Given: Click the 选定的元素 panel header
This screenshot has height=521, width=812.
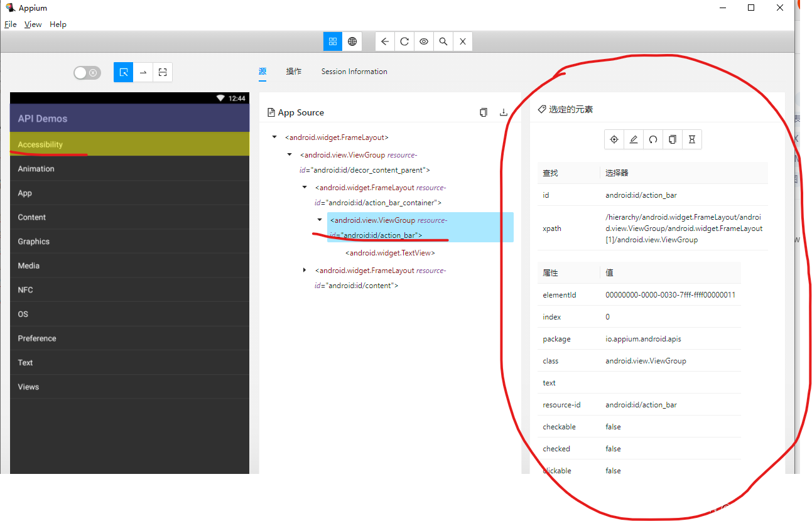Looking at the screenshot, I should coord(565,109).
